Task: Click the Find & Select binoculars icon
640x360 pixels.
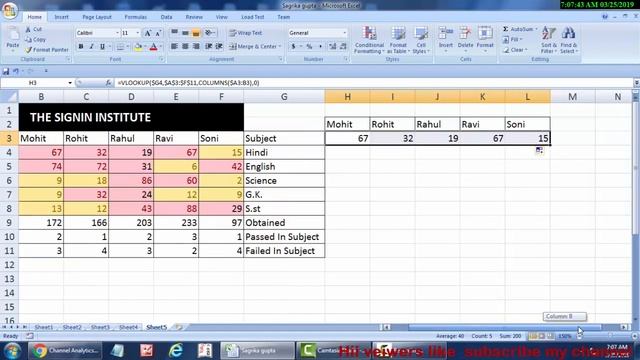Action: (569, 33)
